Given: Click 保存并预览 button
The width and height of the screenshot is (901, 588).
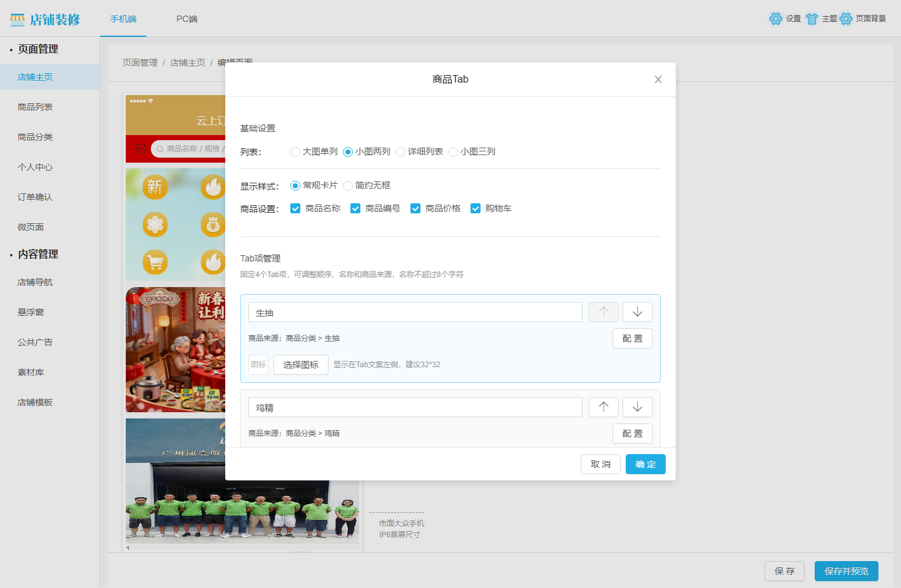Looking at the screenshot, I should tap(847, 571).
